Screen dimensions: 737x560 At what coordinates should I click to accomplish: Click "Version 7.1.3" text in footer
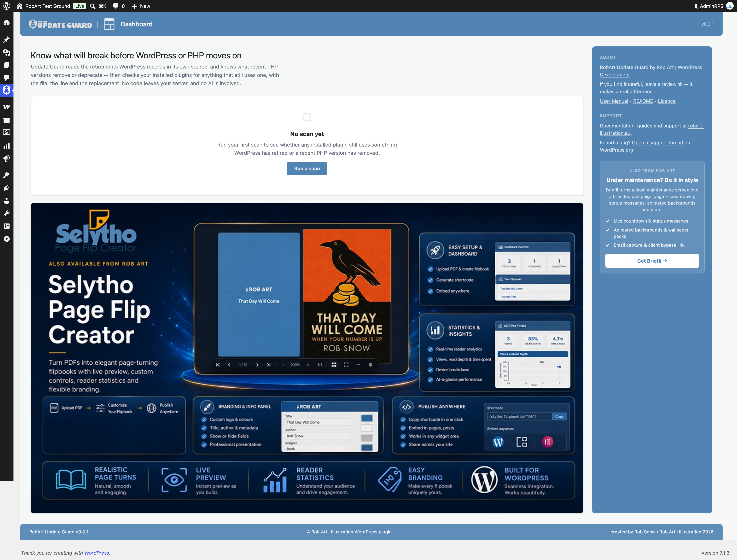coord(715,553)
